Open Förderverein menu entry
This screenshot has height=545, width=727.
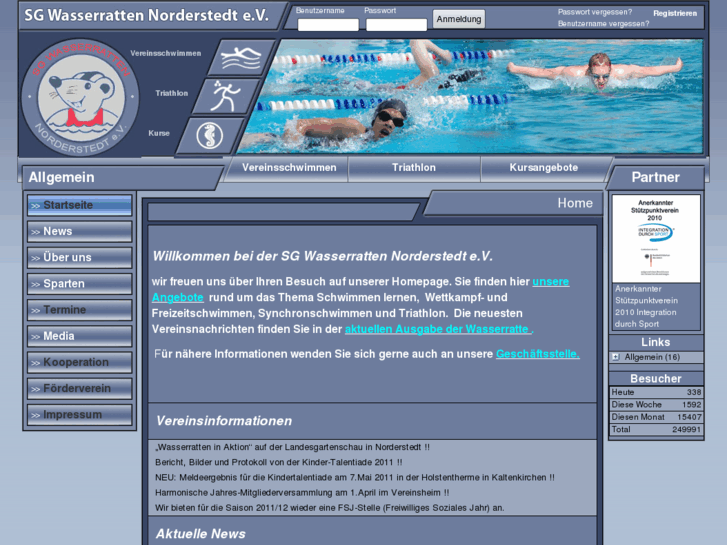pyautogui.click(x=80, y=388)
